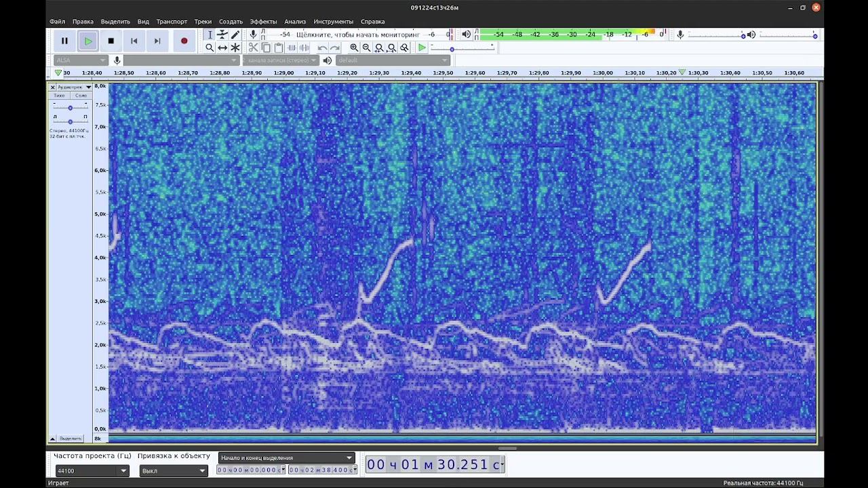The image size is (868, 488).
Task: Open the Транспорт menu
Action: [172, 22]
